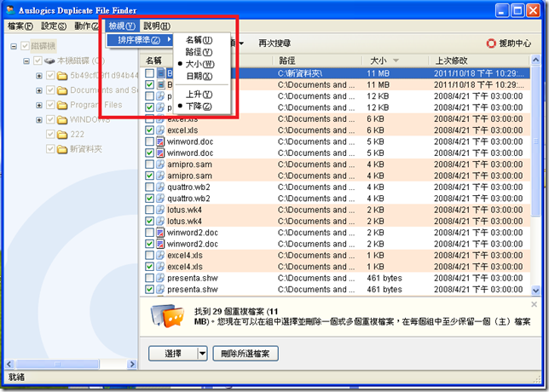Click the sort arrow beside 大小 header
The width and height of the screenshot is (549, 392).
(396, 61)
